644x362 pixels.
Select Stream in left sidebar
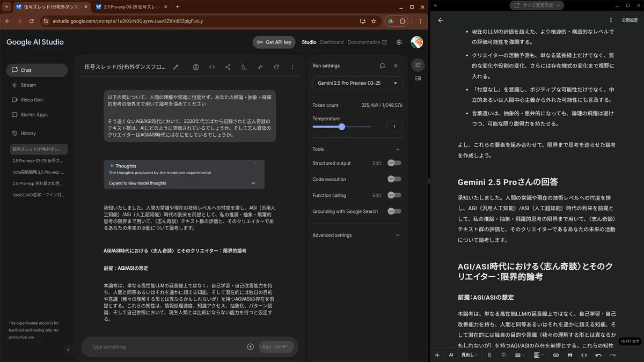(x=37, y=85)
